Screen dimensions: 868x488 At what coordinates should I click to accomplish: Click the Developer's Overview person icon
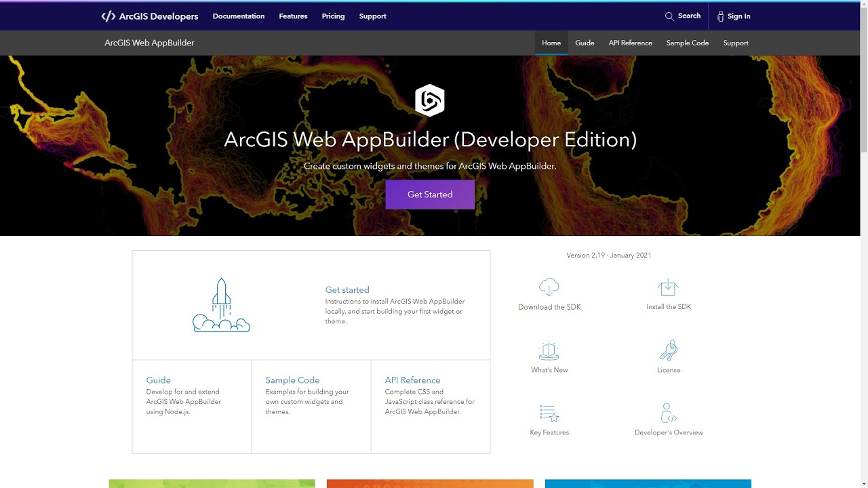[668, 413]
